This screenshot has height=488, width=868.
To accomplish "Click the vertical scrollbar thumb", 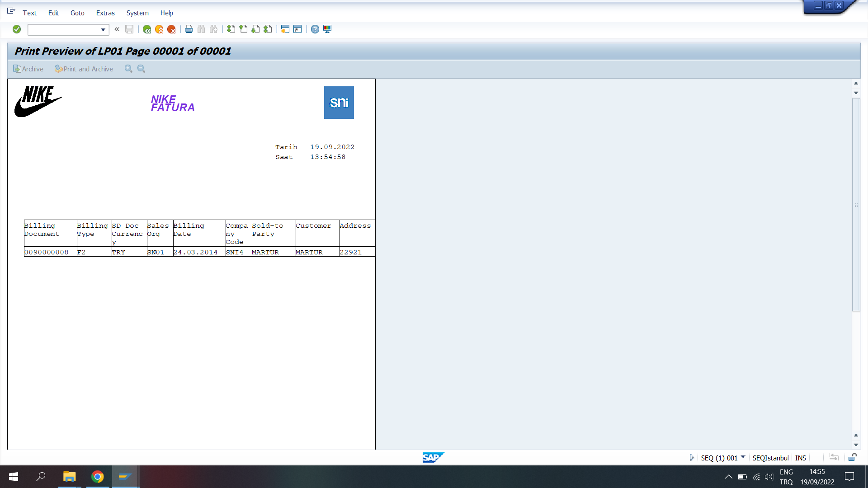I will click(x=856, y=204).
